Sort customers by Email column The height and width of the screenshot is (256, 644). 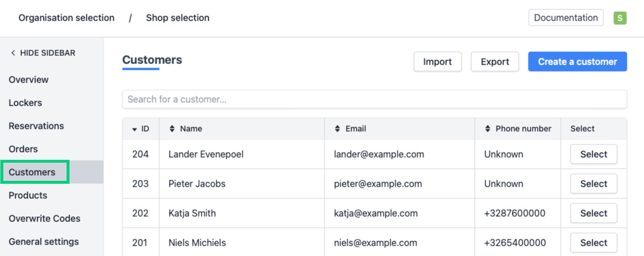[x=338, y=129]
